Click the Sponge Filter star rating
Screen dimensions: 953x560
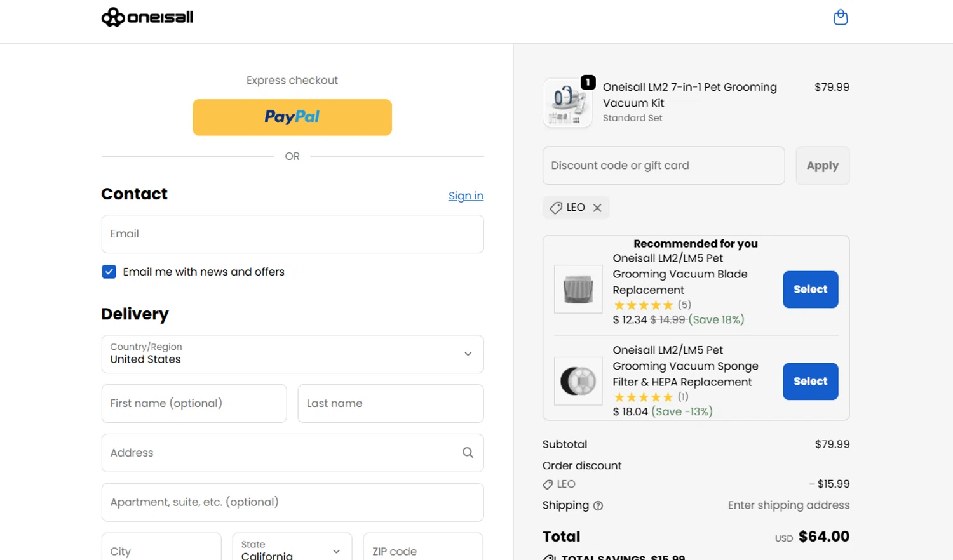click(x=644, y=397)
